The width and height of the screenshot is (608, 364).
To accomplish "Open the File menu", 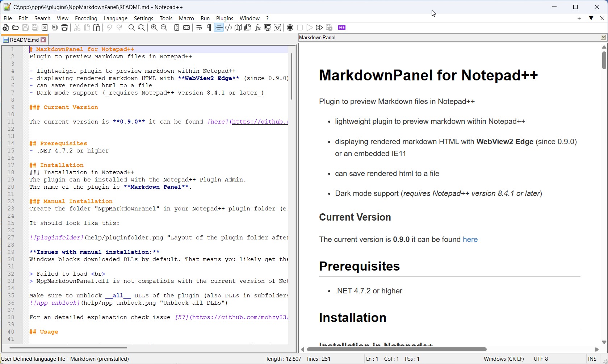I will coord(8,18).
